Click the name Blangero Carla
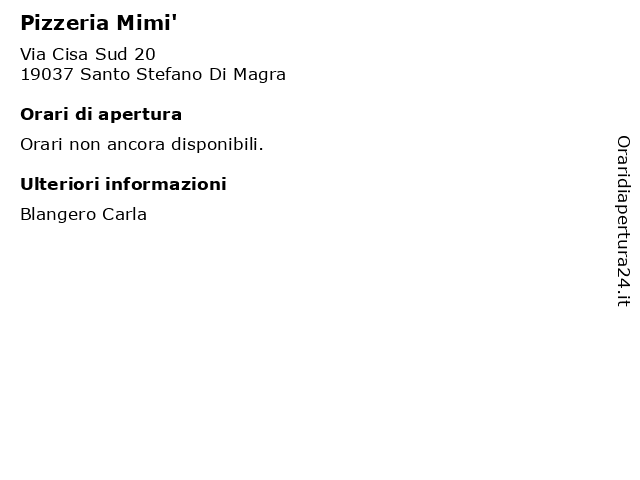This screenshot has width=640, height=480. 83,215
